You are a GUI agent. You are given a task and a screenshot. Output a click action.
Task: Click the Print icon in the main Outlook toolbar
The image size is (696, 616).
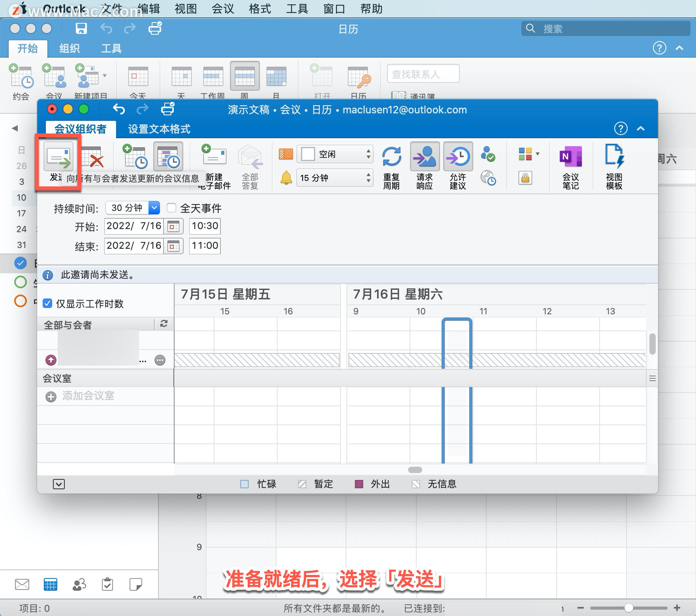(155, 28)
